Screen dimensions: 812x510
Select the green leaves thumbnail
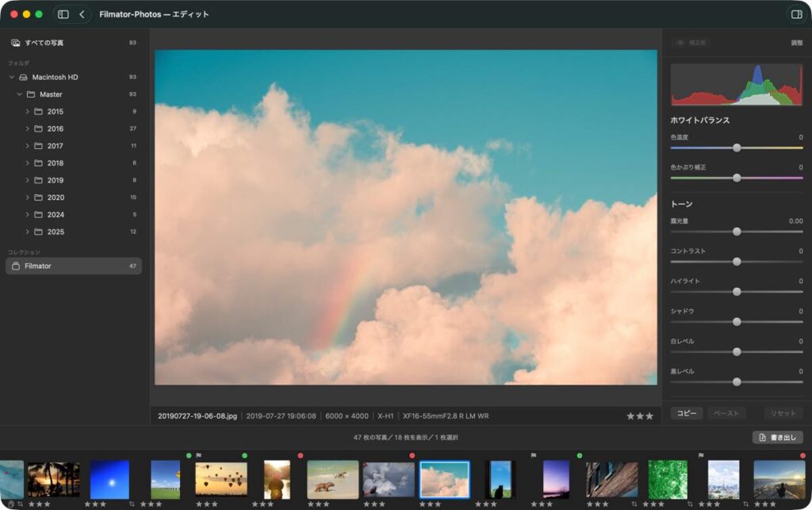pyautogui.click(x=668, y=479)
